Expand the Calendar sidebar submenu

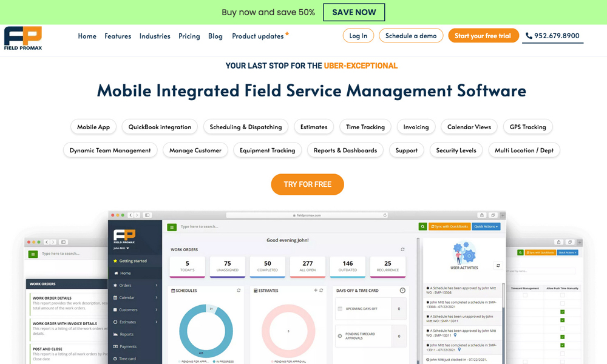[156, 297]
